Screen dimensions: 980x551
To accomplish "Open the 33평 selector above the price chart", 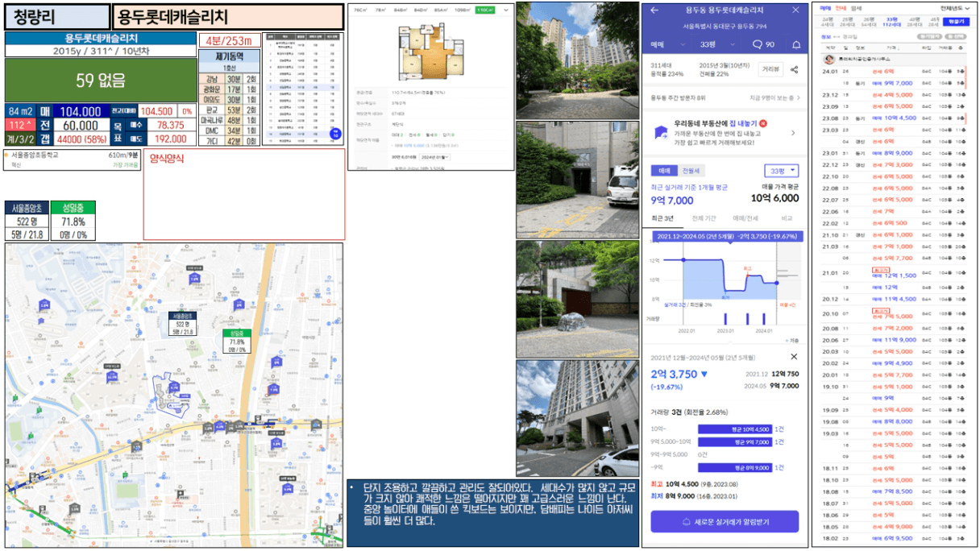I will pos(781,171).
